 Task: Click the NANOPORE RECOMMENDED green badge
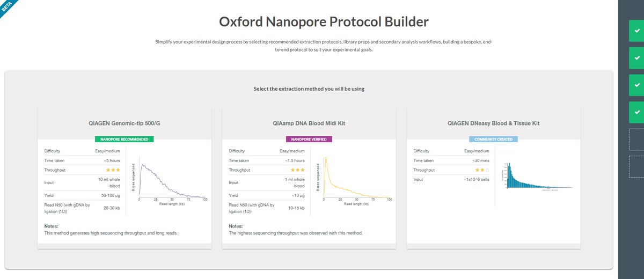click(125, 139)
